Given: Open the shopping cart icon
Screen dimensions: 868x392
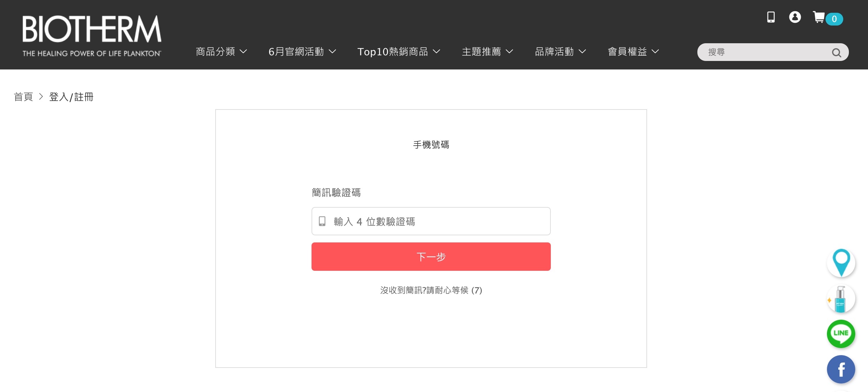Looking at the screenshot, I should point(819,17).
